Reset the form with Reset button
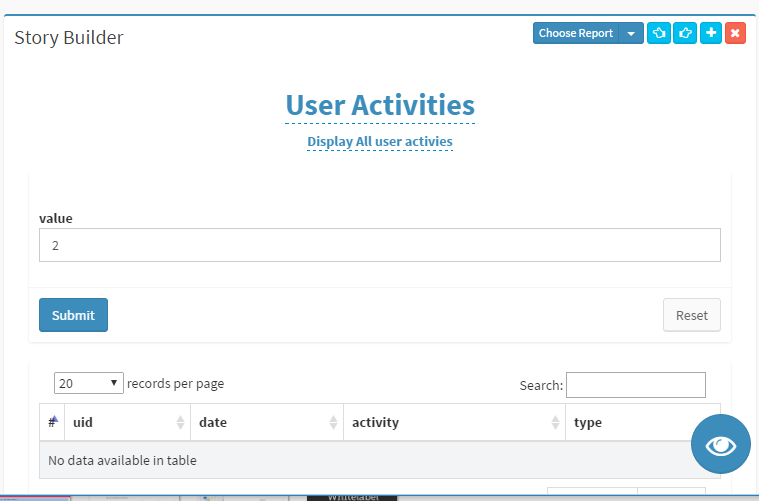The height and width of the screenshot is (501, 759). 691,315
